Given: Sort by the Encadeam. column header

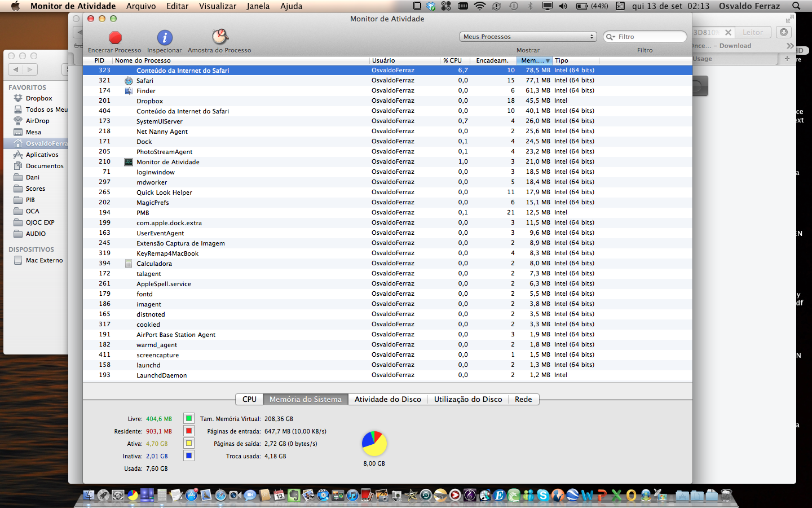Looking at the screenshot, I should point(493,60).
